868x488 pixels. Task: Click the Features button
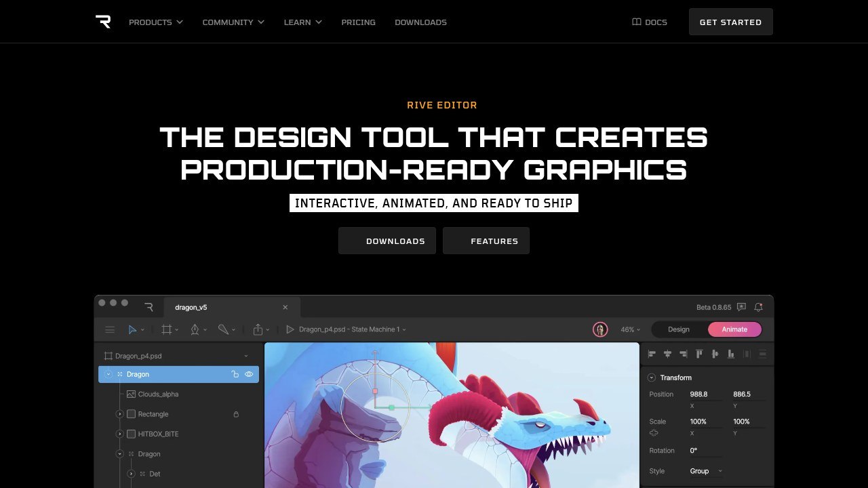coord(486,241)
